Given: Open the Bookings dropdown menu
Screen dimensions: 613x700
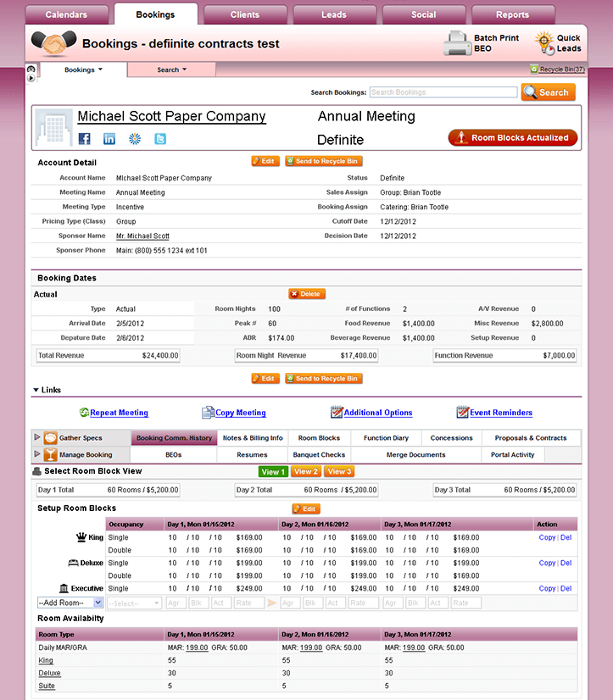Looking at the screenshot, I should coord(84,69).
